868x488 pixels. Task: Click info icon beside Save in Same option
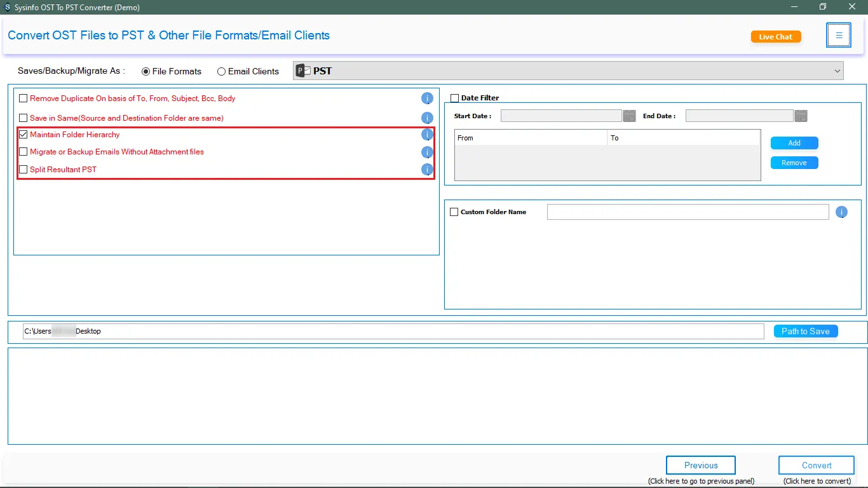tap(427, 118)
